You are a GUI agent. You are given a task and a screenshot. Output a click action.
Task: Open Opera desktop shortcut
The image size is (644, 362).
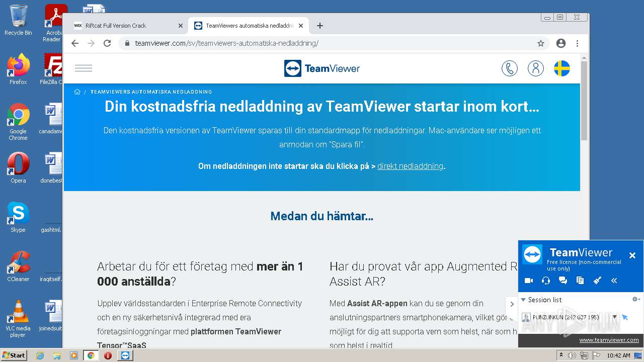(18, 168)
